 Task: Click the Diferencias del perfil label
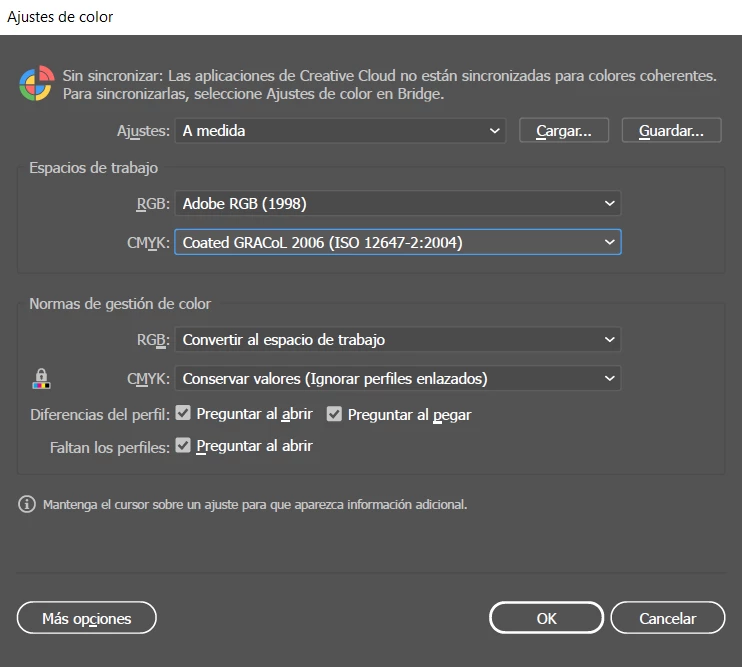click(100, 415)
